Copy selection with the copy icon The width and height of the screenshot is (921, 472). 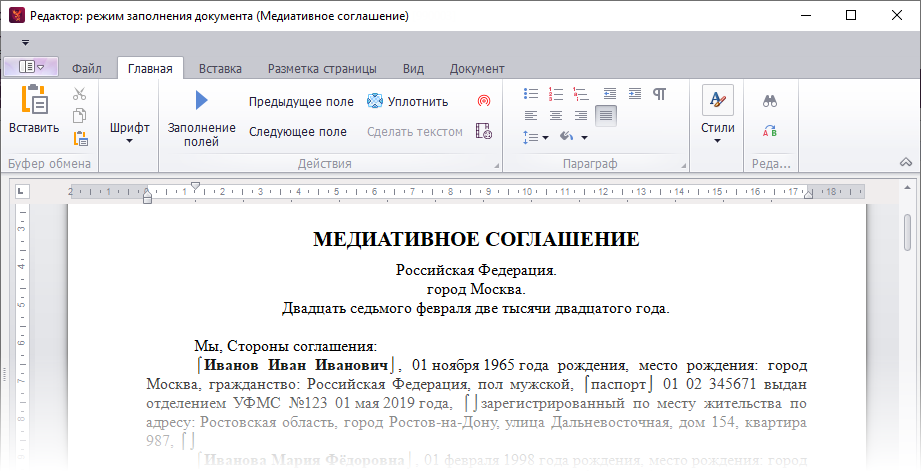pos(79,116)
